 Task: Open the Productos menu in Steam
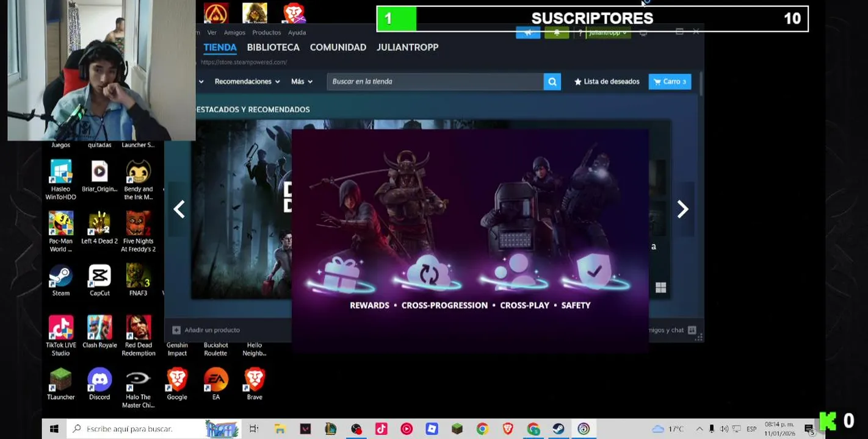266,32
